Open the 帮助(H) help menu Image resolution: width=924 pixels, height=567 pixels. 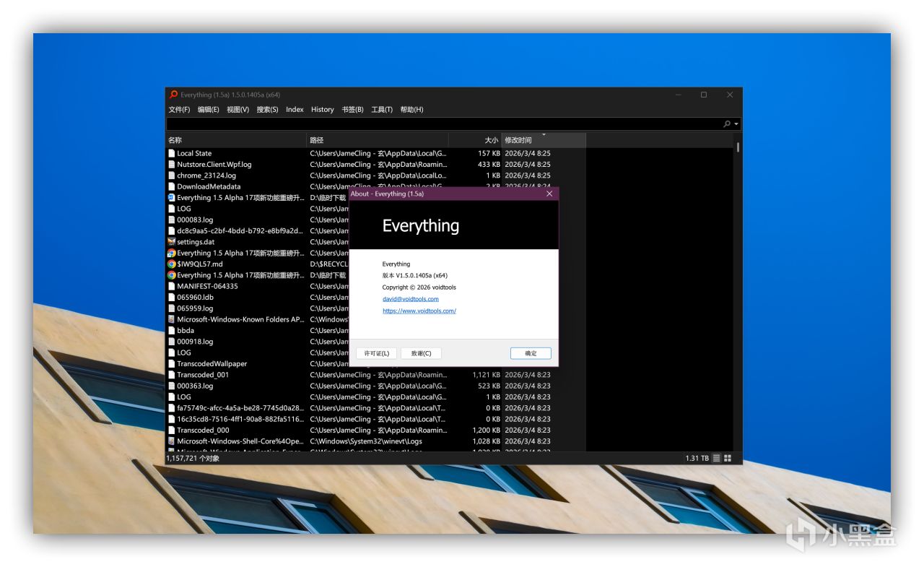411,110
